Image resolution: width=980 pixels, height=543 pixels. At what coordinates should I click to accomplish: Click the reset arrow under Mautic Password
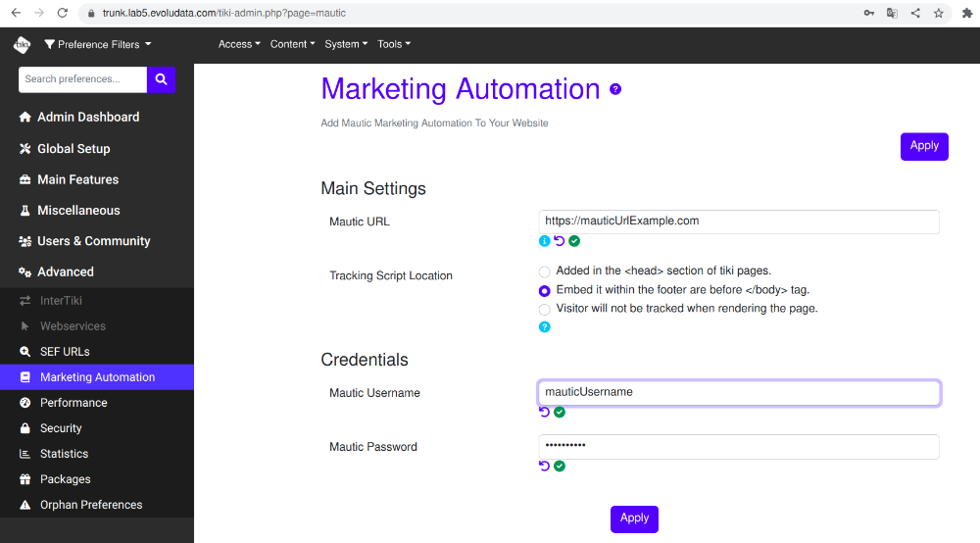[544, 467]
